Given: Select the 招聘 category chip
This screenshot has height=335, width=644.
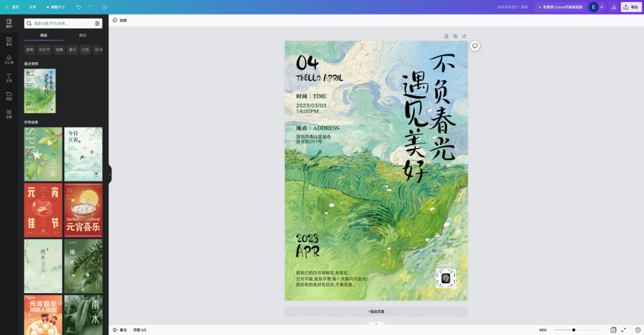Looking at the screenshot, I should coord(59,50).
